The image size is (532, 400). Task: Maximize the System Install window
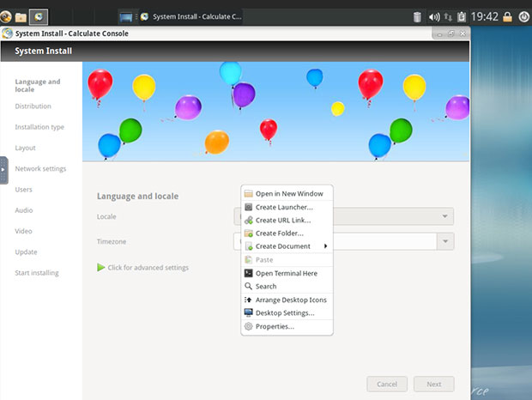point(450,33)
